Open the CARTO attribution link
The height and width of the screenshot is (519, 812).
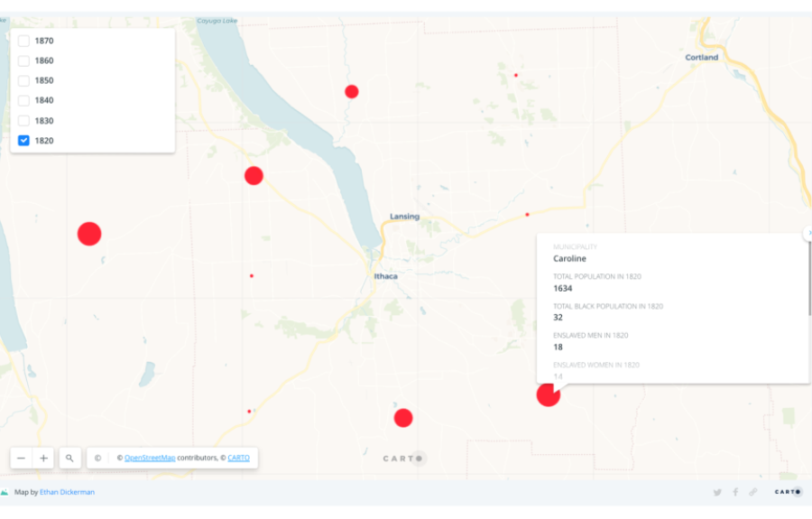238,459
